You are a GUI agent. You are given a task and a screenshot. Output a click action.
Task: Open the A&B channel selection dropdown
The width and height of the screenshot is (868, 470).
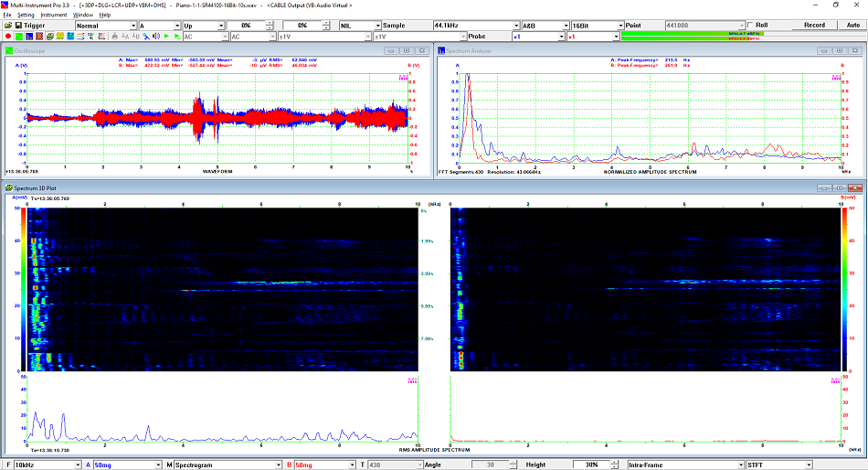[x=543, y=26]
